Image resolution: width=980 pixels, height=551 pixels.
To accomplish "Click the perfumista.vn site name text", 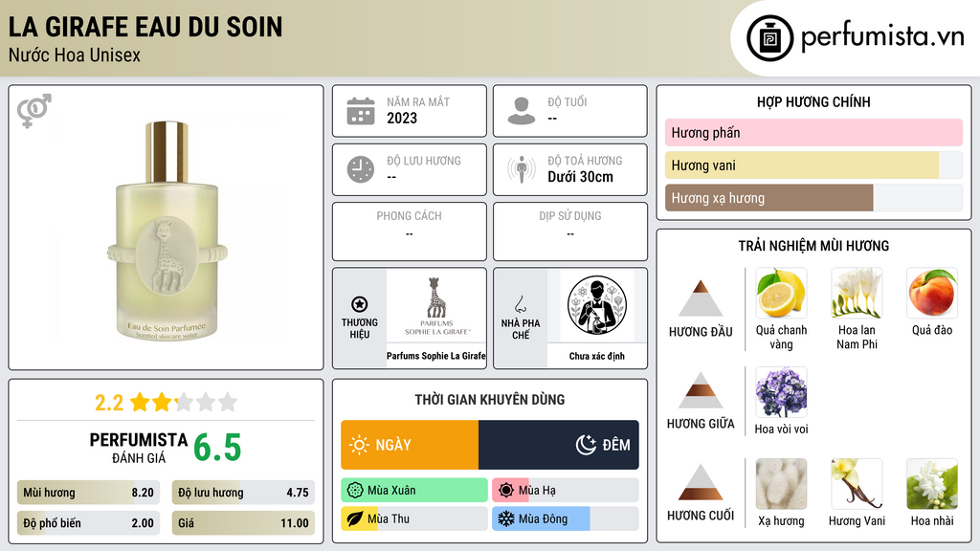I will coord(882,36).
